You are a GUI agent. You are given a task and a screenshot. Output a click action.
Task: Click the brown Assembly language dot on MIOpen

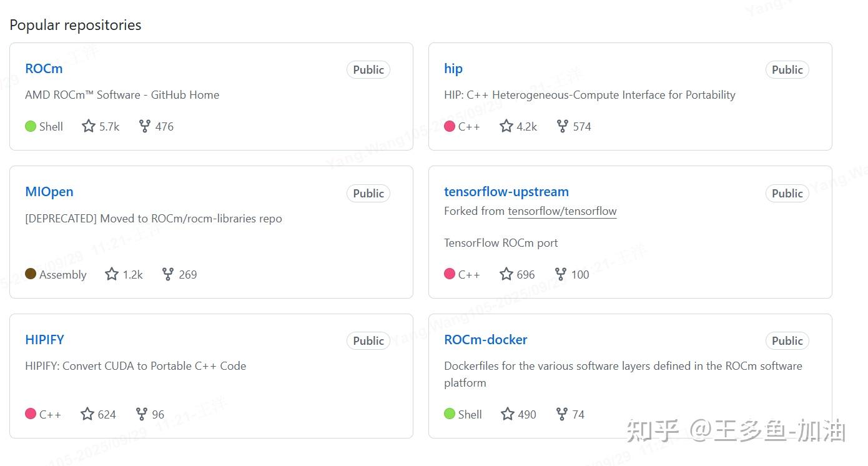[31, 274]
